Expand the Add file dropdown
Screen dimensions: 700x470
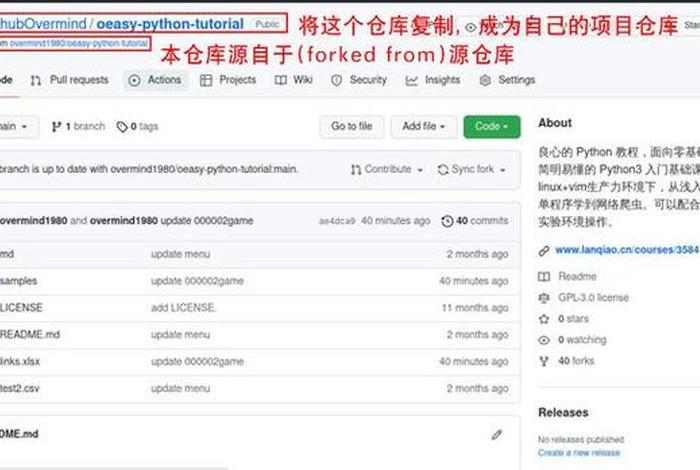click(423, 126)
